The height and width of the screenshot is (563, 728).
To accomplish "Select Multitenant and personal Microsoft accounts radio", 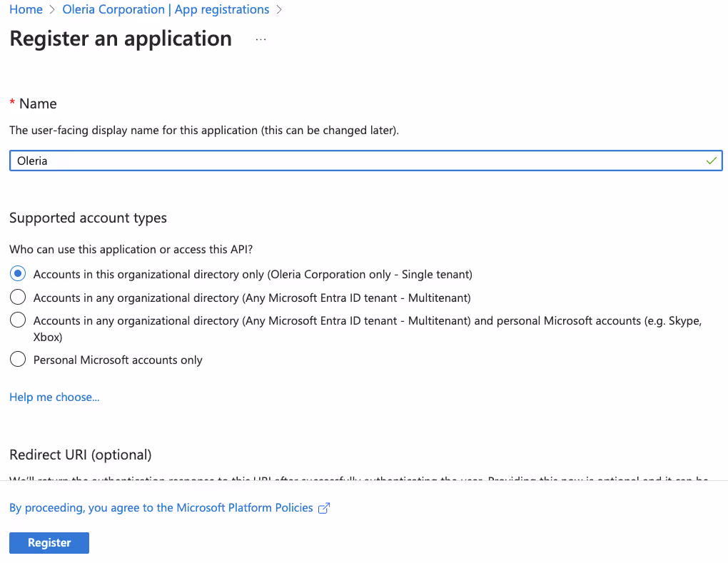I will (x=18, y=320).
